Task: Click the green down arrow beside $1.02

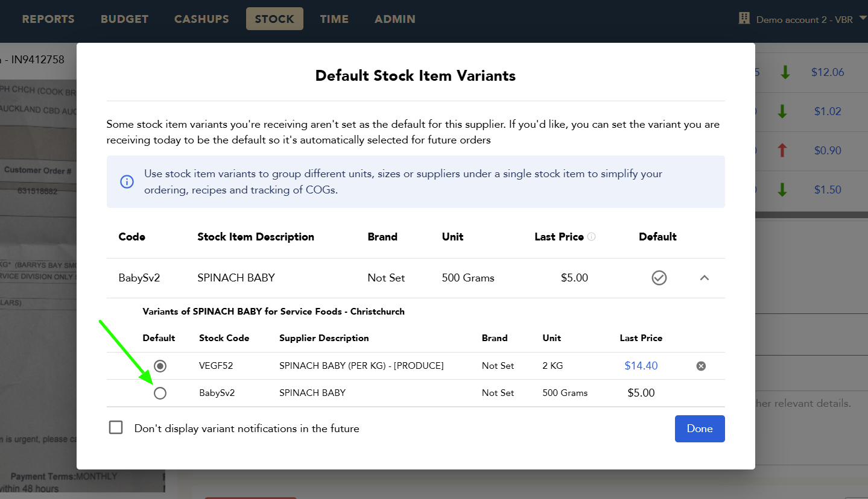Action: (782, 111)
